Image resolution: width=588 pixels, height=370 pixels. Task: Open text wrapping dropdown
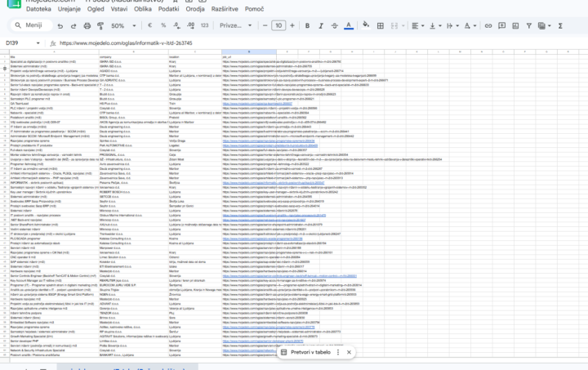[452, 26]
